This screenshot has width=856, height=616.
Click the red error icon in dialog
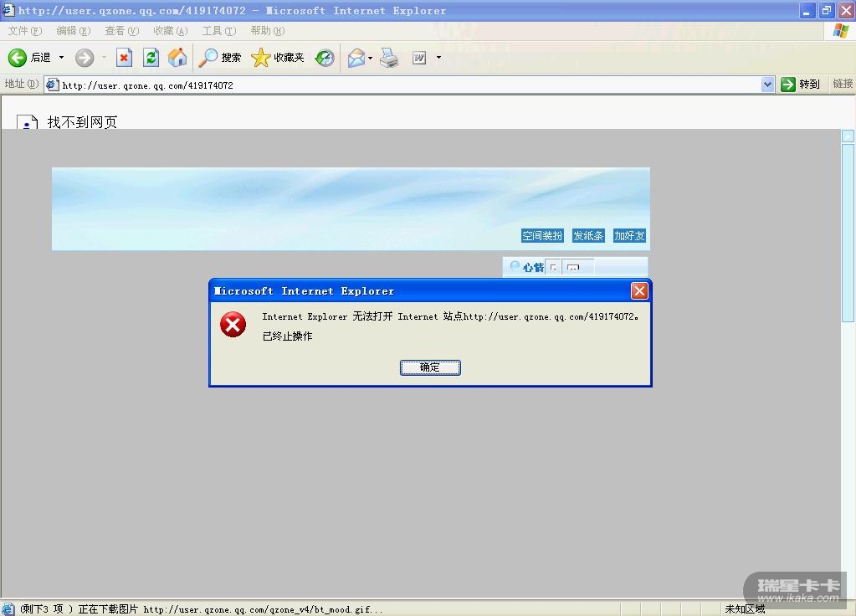(233, 325)
